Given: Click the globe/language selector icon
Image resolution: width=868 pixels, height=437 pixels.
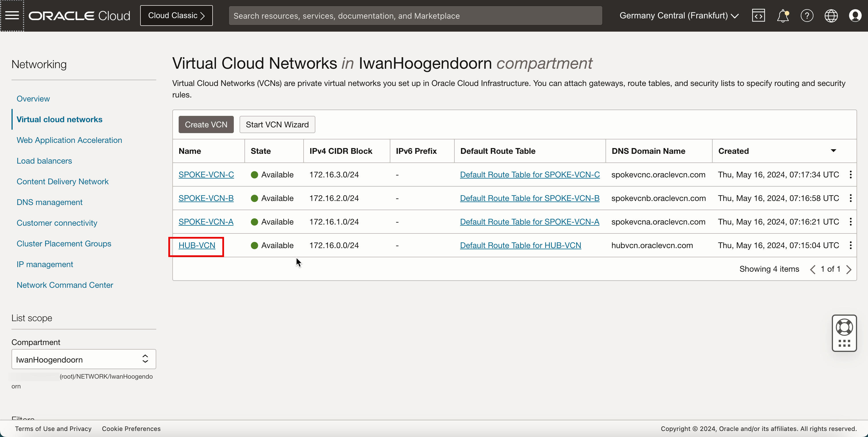Looking at the screenshot, I should (831, 15).
